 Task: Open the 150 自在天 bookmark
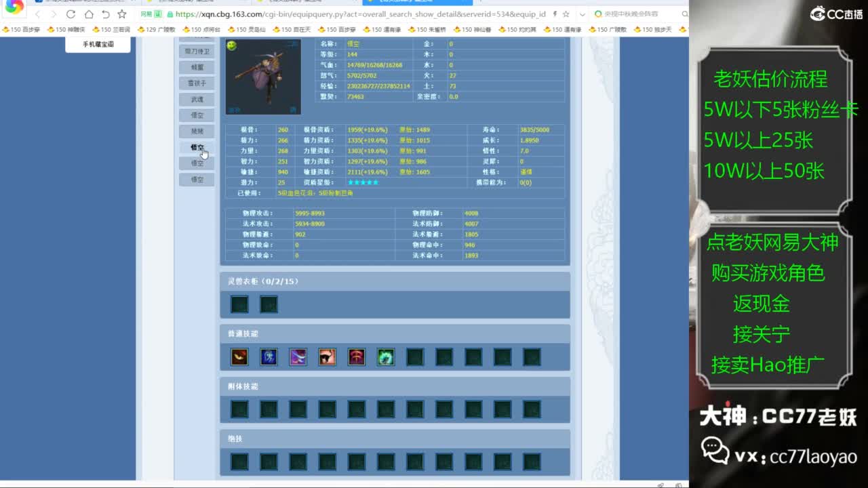point(292,30)
